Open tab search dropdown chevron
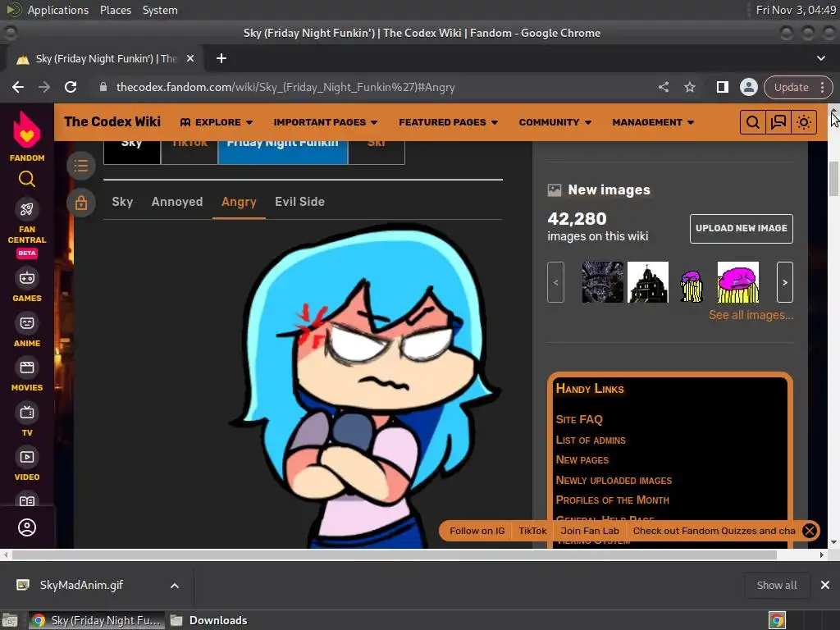 tap(820, 58)
